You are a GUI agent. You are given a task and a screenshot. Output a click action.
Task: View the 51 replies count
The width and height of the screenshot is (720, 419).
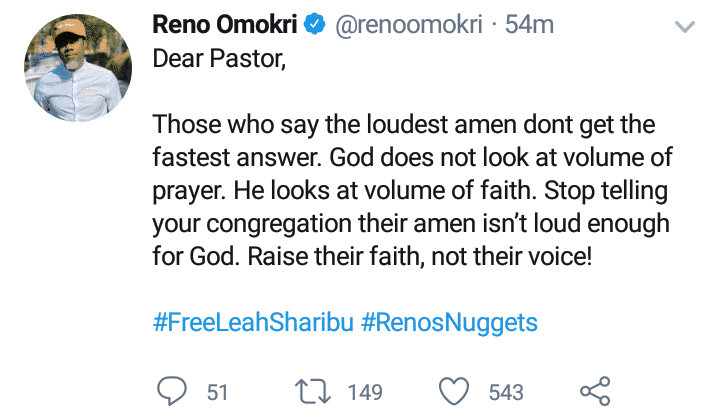click(x=218, y=393)
